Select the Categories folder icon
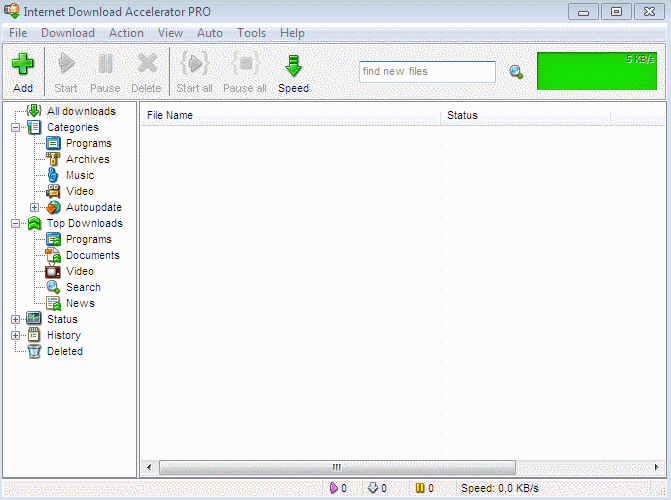The width and height of the screenshot is (671, 500). (x=34, y=127)
